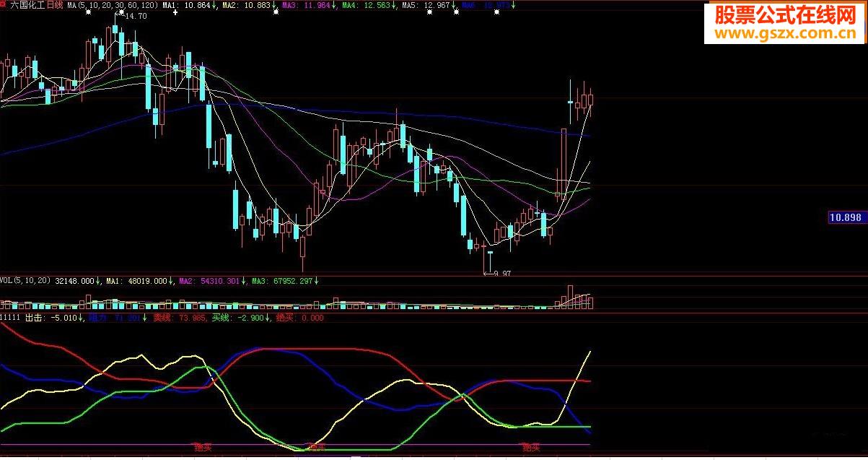Select the stock name 六国化工
Screen dimensions: 868x460
coord(27,5)
